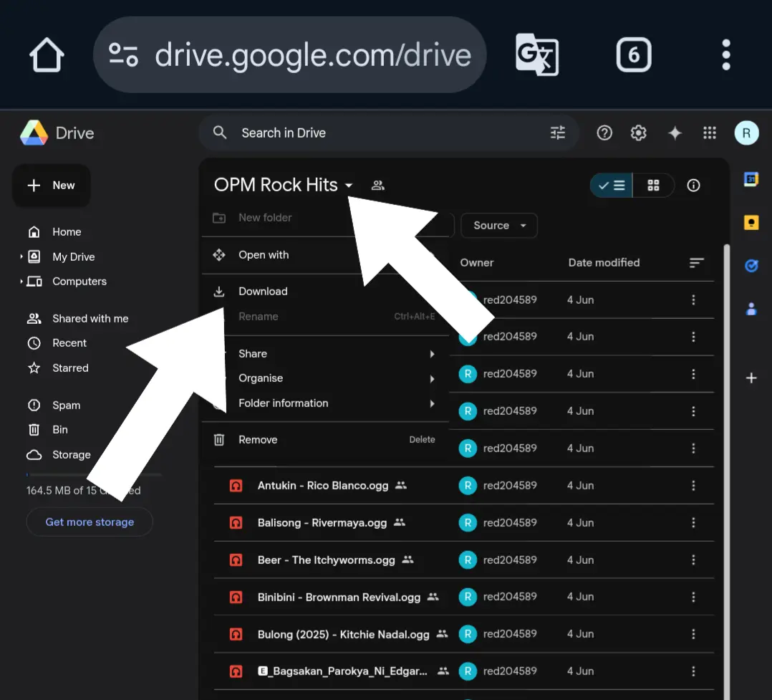The width and height of the screenshot is (772, 700).
Task: Open Google Tasks side panel icon
Action: 751,266
